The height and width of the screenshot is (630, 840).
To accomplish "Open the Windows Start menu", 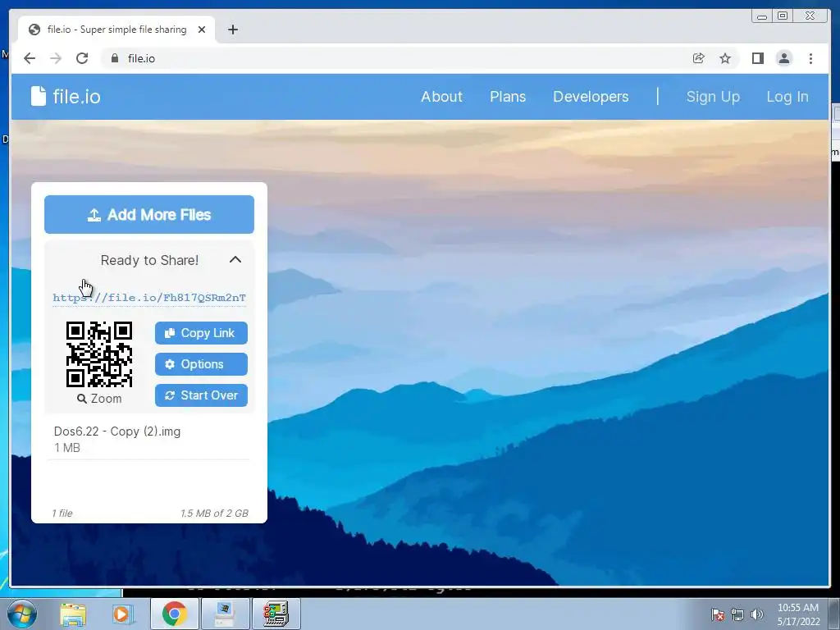I will pyautogui.click(x=21, y=614).
